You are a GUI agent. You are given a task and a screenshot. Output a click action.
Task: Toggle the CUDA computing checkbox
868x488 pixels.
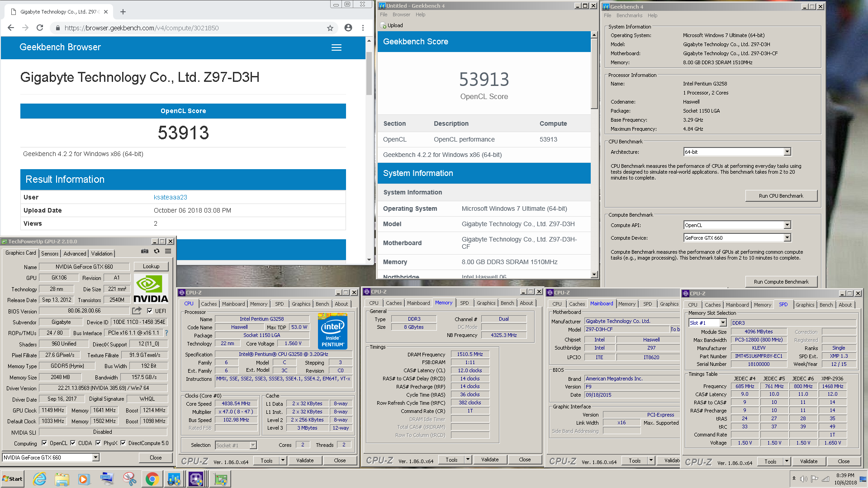[73, 443]
